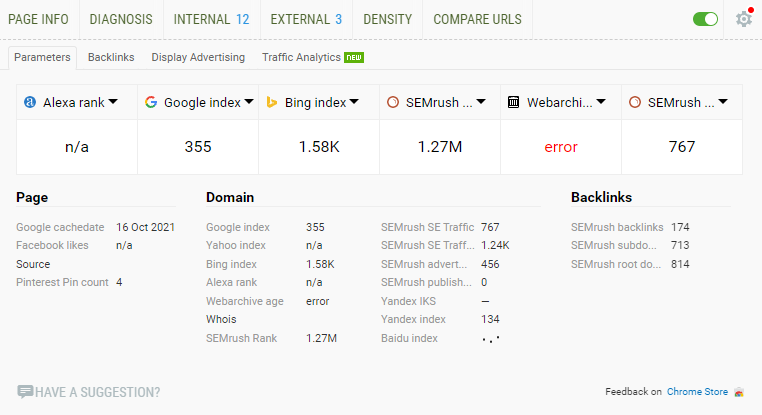Open the EXTERNAL 3 tab
Viewport: 762px width, 415px height.
306,19
